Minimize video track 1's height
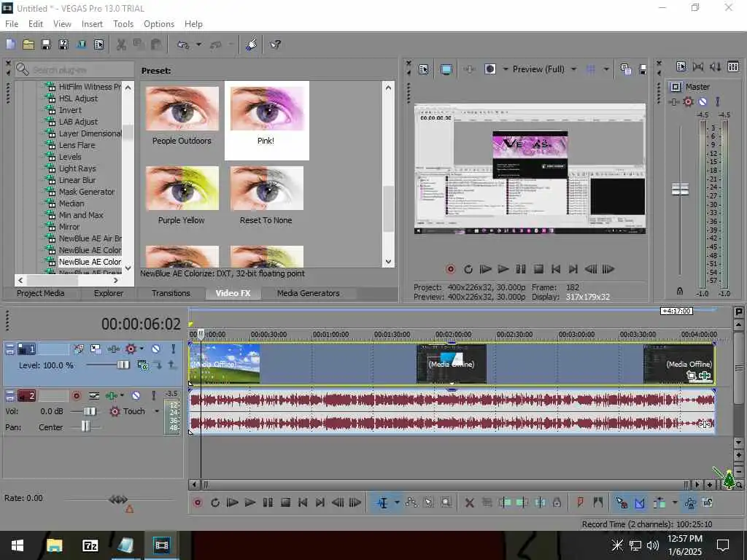This screenshot has width=747, height=560. pos(10,346)
